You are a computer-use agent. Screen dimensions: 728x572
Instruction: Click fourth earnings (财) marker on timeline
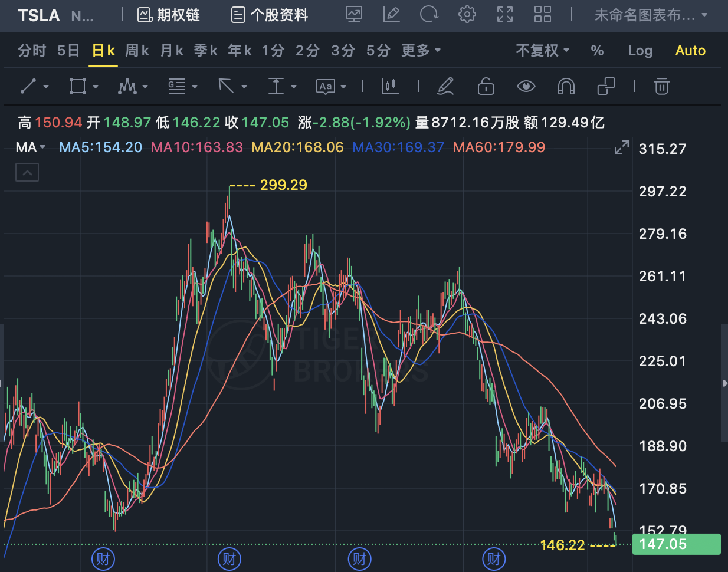pos(494,559)
